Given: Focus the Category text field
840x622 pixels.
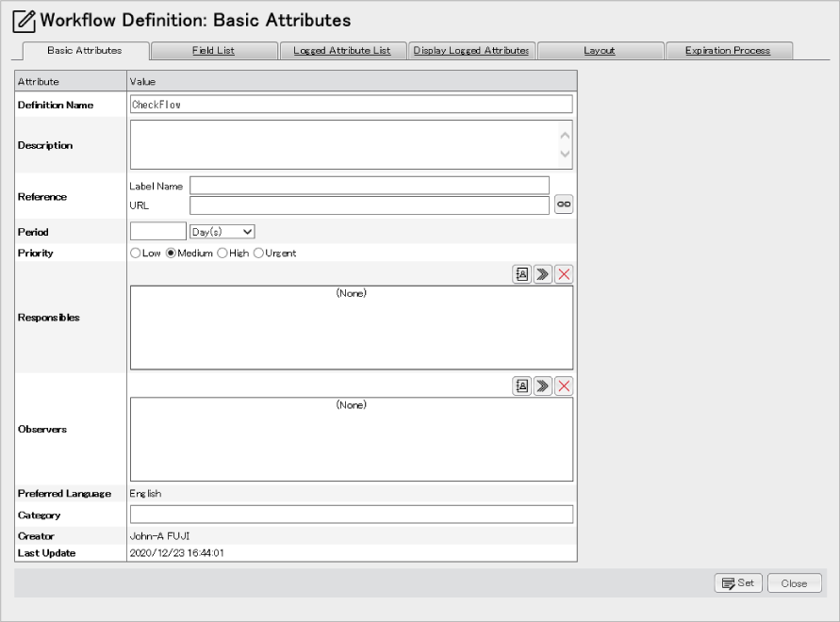Looking at the screenshot, I should [x=351, y=515].
